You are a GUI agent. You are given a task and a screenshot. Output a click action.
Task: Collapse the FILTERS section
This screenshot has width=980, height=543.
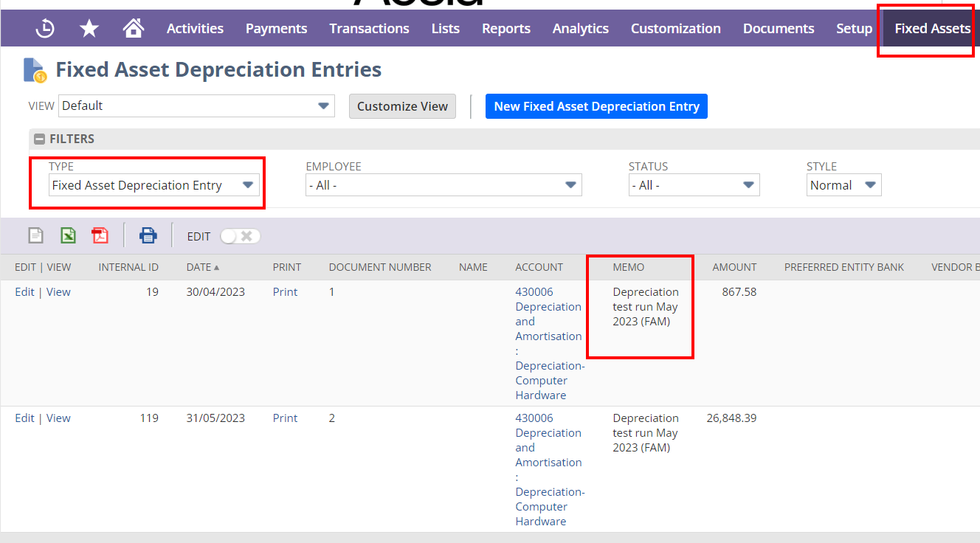pos(40,139)
